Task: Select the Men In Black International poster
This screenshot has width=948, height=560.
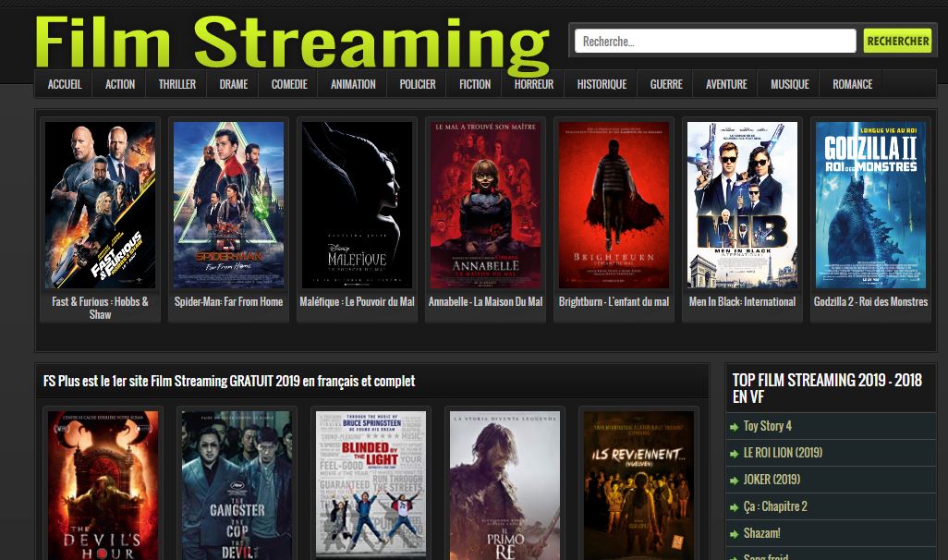Action: [x=743, y=205]
